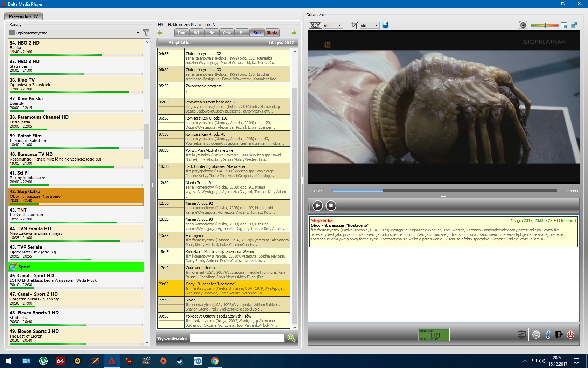Click the Sport category header
Screen dimensions: 588x368
click(76, 267)
